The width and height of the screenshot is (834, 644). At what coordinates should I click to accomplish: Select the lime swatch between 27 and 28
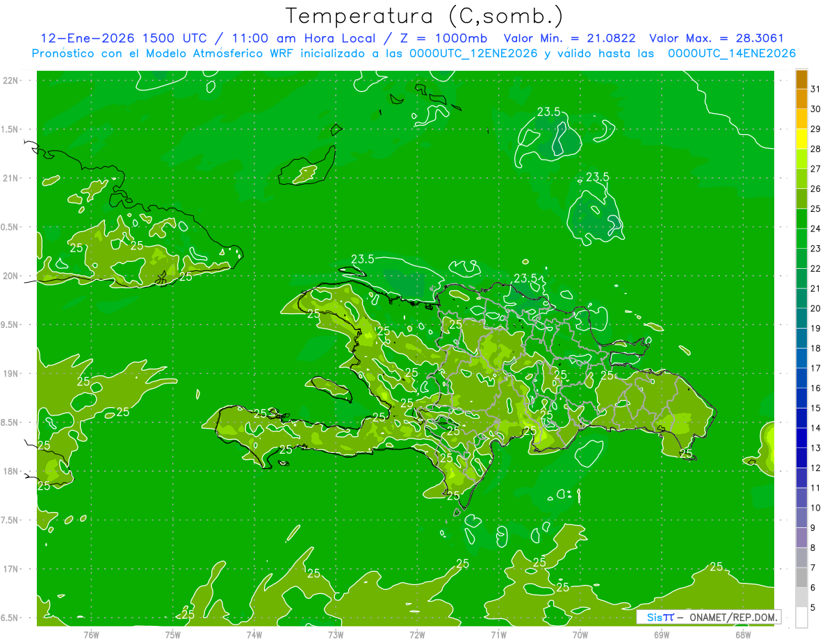[801, 159]
